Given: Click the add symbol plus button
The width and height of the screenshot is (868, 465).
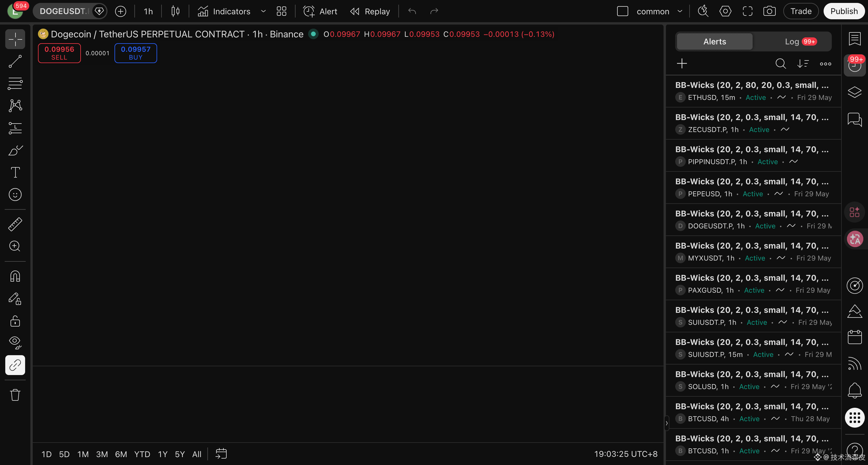Looking at the screenshot, I should click(121, 11).
